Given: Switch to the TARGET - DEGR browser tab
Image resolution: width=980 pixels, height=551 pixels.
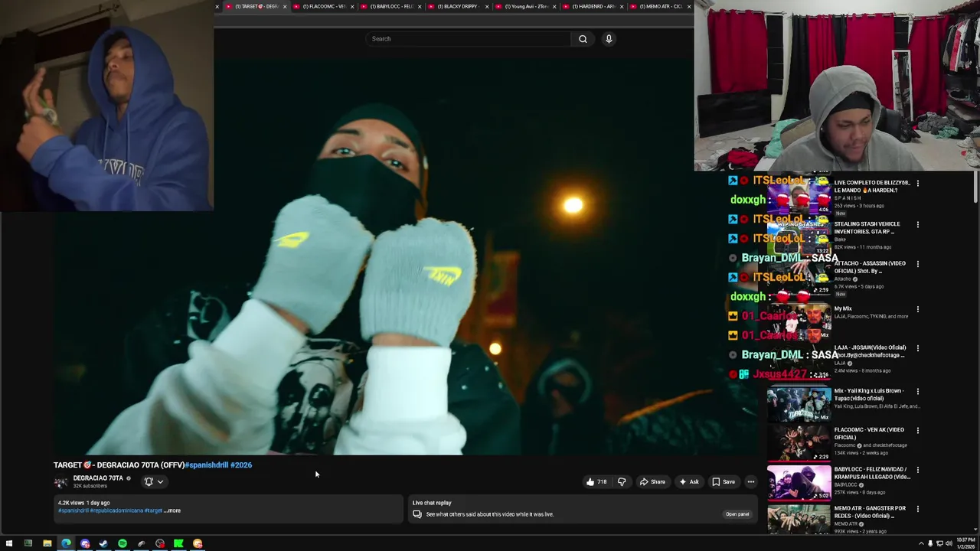Looking at the screenshot, I should coord(256,6).
